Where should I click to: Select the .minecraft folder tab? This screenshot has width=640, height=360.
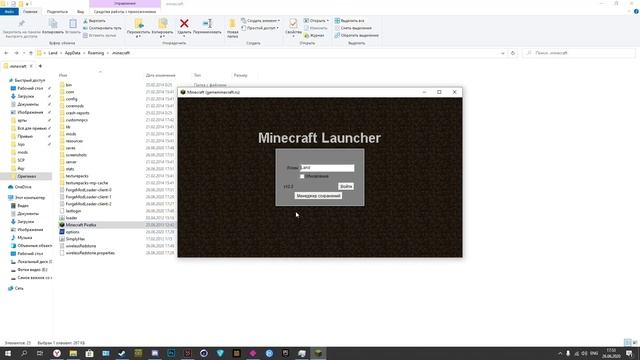coord(18,66)
